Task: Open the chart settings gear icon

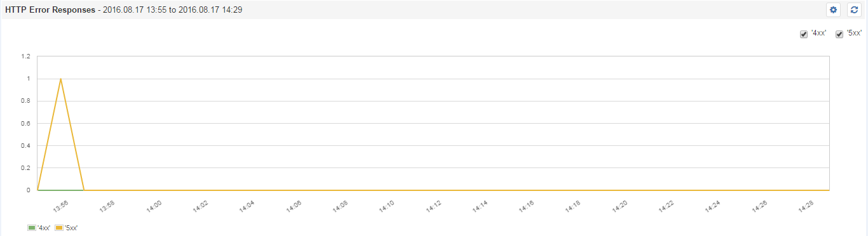Action: [833, 10]
